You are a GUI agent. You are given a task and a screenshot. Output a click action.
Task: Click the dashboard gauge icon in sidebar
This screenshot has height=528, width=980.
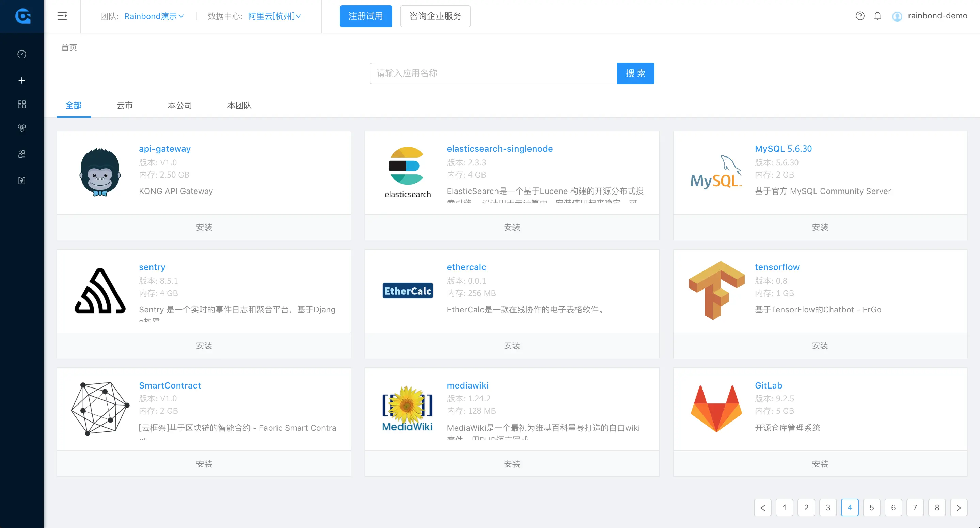tap(22, 54)
